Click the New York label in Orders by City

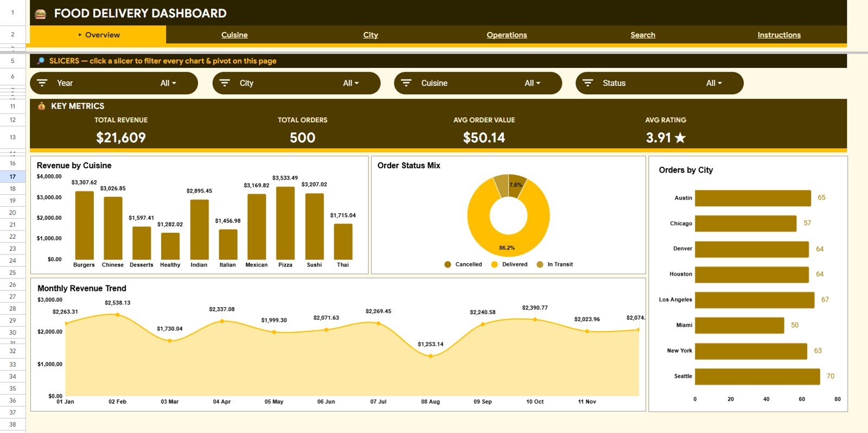click(680, 351)
